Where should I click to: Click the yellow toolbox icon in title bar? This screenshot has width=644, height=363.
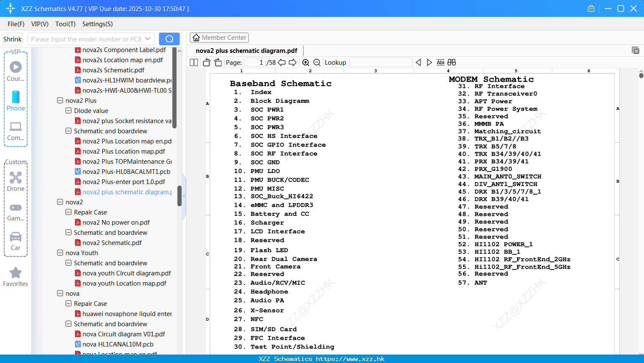click(x=591, y=8)
